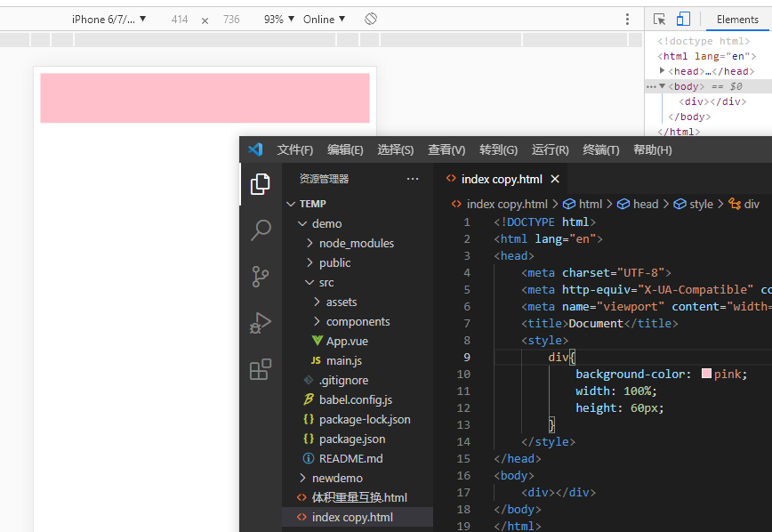Click the html symbol icon in breadcrumbs

(x=569, y=204)
